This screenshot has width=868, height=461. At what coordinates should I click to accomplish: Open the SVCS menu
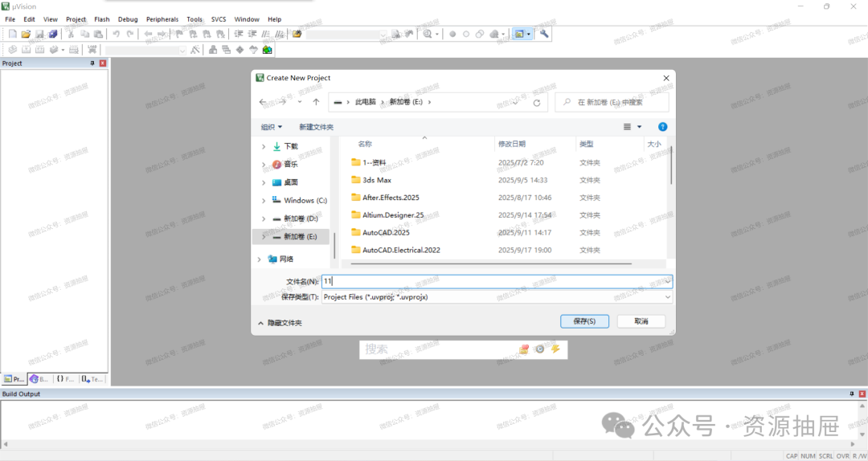pyautogui.click(x=219, y=19)
